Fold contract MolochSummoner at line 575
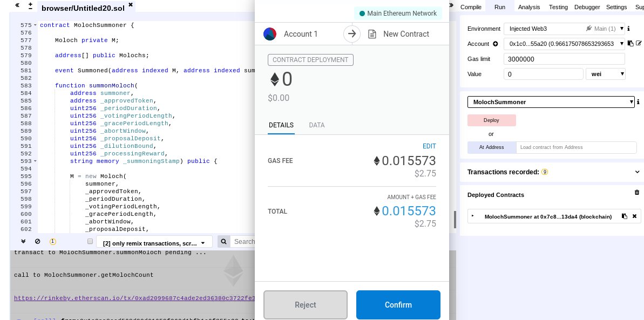This screenshot has width=644, height=320. click(x=35, y=25)
